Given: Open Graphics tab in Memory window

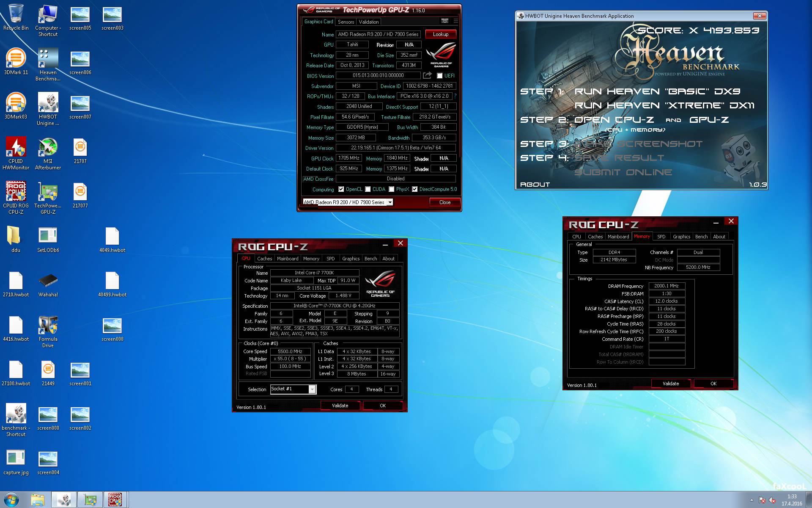Looking at the screenshot, I should pyautogui.click(x=682, y=237).
